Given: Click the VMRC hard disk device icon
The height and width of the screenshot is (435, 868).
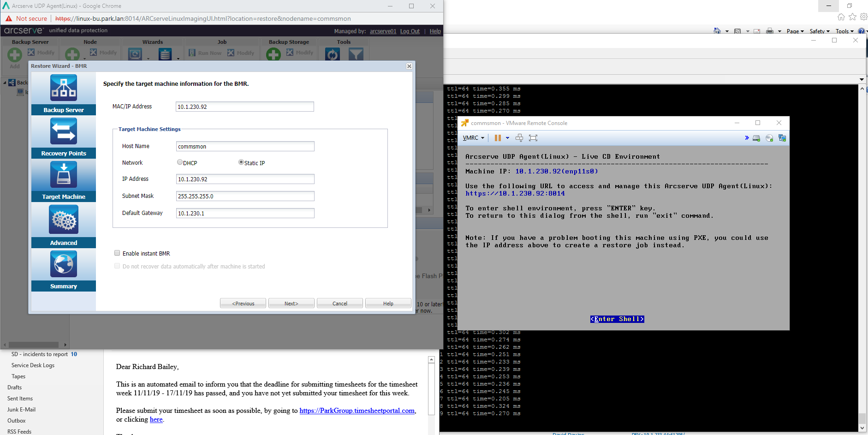Looking at the screenshot, I should (756, 138).
